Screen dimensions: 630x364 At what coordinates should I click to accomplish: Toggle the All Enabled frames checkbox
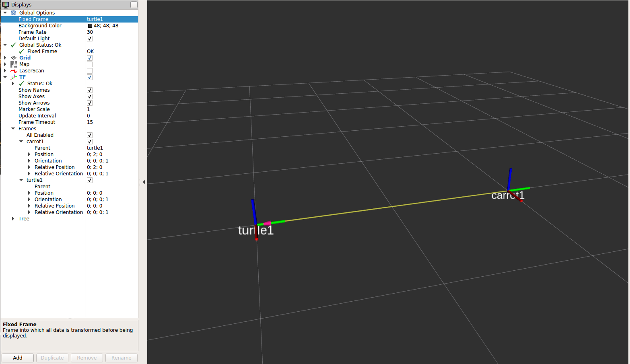pyautogui.click(x=90, y=135)
